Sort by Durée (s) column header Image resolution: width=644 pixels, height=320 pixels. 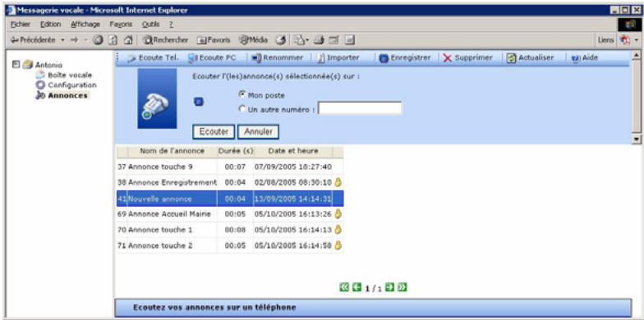pos(235,151)
